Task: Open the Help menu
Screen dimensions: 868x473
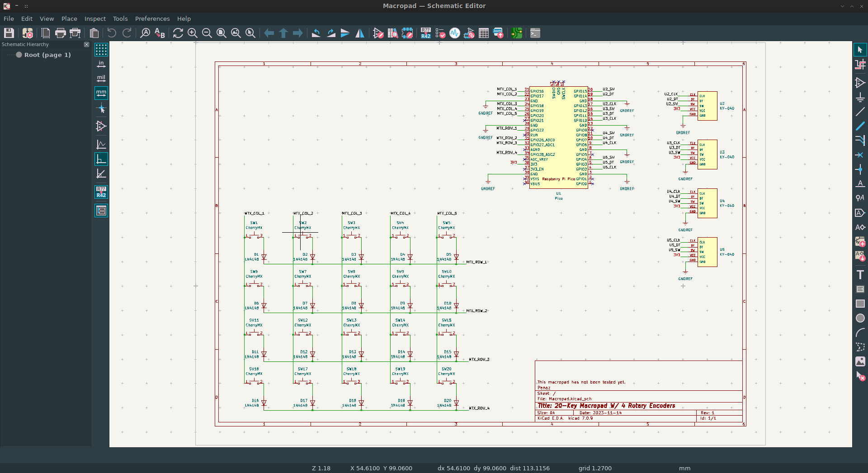Action: [184, 19]
